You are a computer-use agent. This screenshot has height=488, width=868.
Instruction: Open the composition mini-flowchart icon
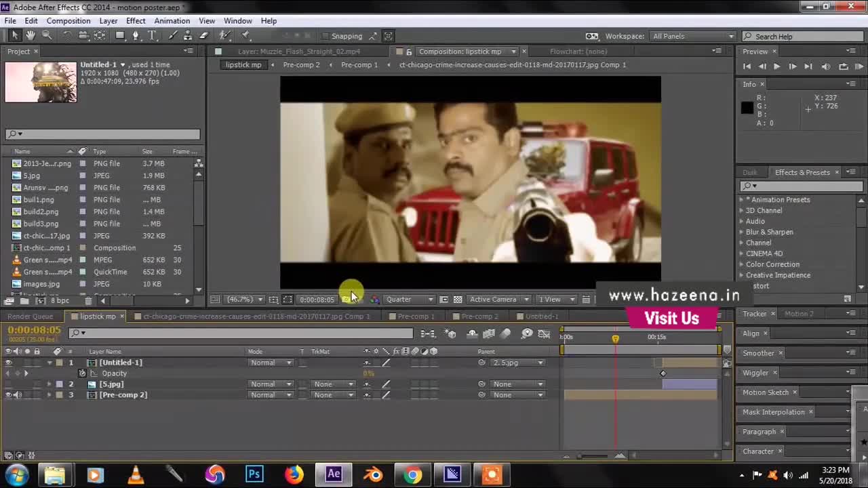click(428, 333)
